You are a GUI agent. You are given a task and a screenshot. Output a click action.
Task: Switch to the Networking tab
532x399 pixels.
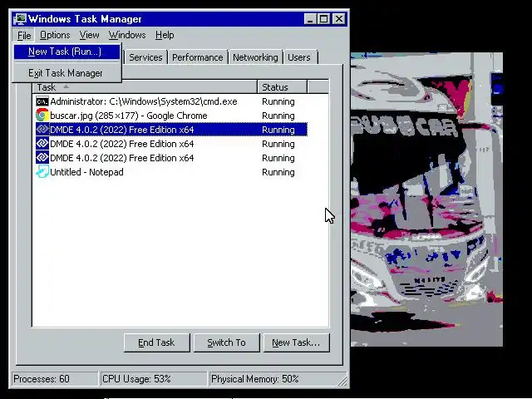(255, 57)
